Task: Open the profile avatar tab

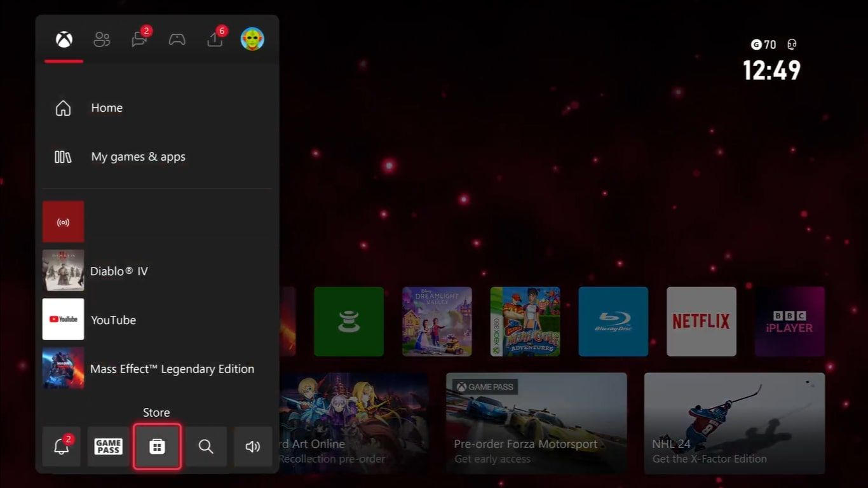Action: coord(252,39)
